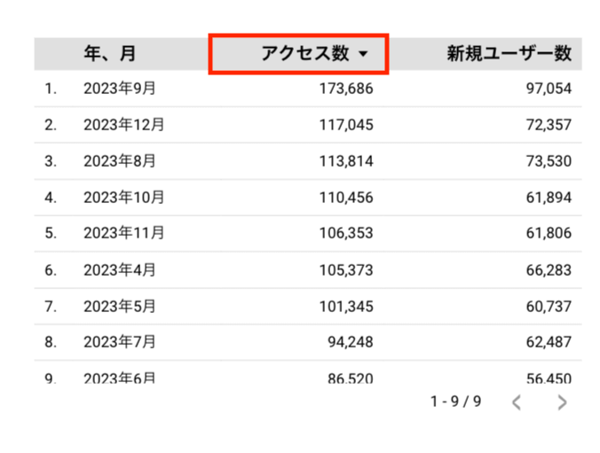This screenshot has width=600, height=453.
Task: Select the アクセス数 column header label
Action: [x=305, y=53]
